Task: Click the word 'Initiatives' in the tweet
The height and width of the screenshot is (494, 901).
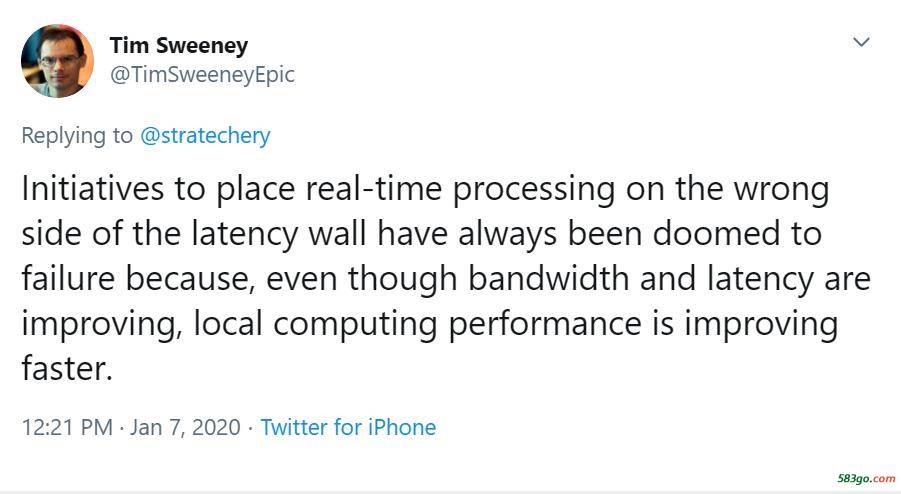Action: click(93, 188)
